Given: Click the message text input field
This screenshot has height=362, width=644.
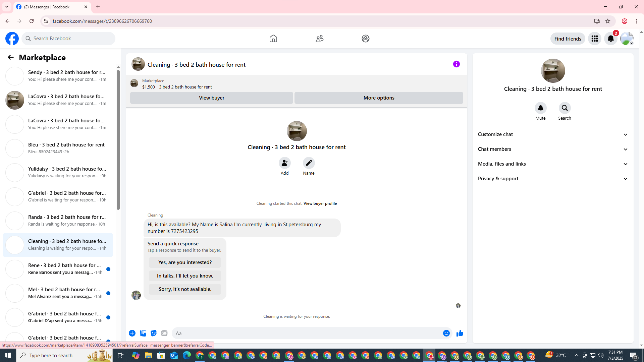Looking at the screenshot, I should pyautogui.click(x=307, y=333).
